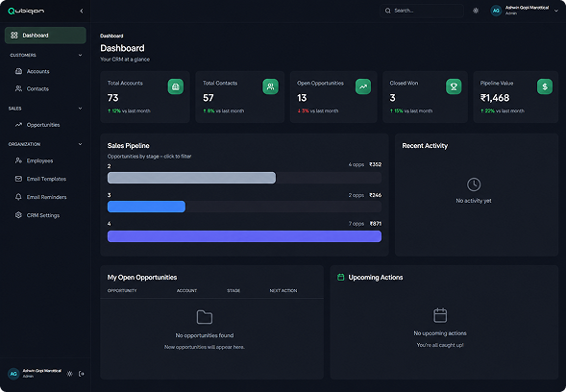The height and width of the screenshot is (392, 566).
Task: Open the Closed Won card showing 3
Action: click(426, 97)
